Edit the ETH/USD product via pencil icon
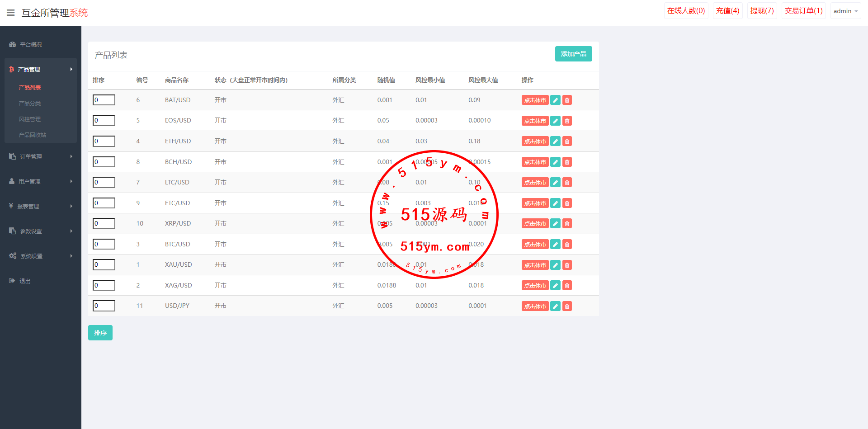This screenshot has width=868, height=429. click(x=555, y=141)
